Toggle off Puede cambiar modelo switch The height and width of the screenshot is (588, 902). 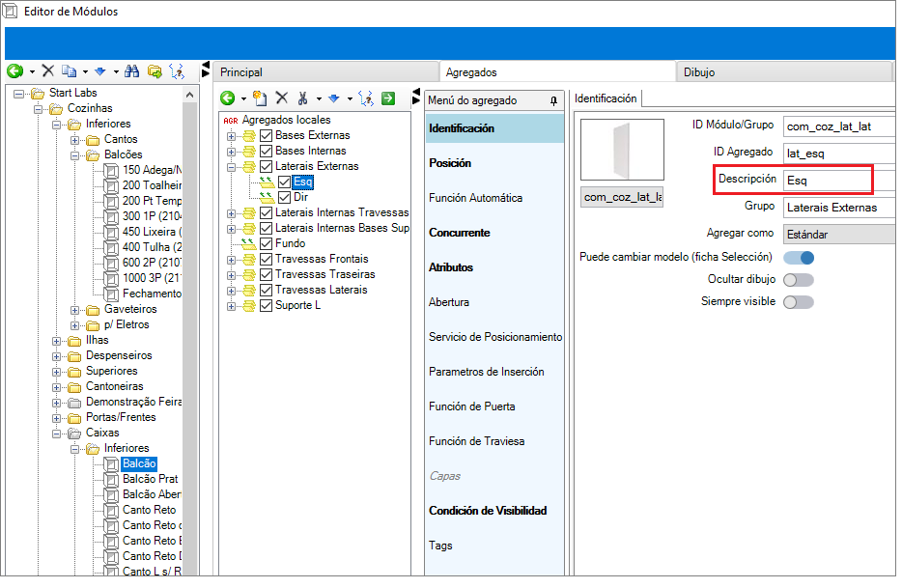point(799,258)
